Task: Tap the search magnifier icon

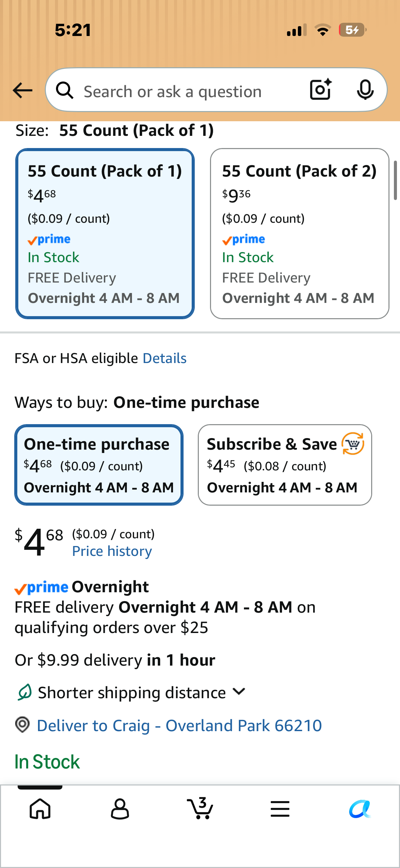Action: pyautogui.click(x=64, y=90)
